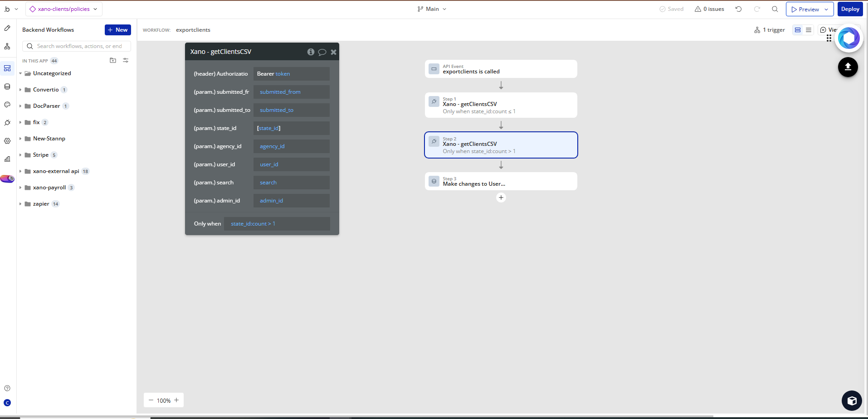Edit the submitted_to parameter field
The image size is (868, 419).
(292, 110)
